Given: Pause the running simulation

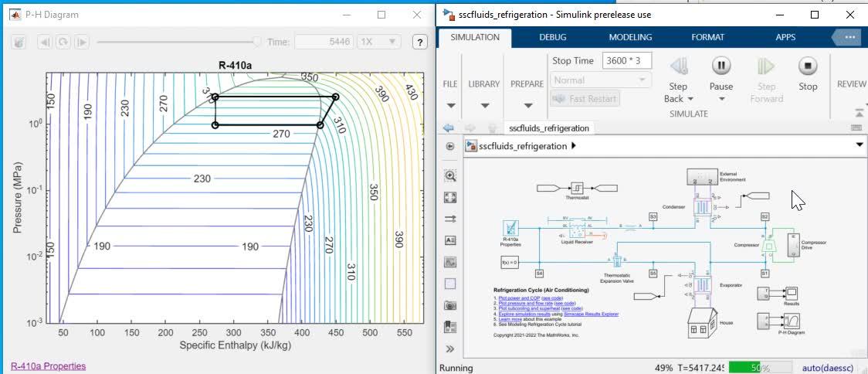Looking at the screenshot, I should tap(721, 66).
